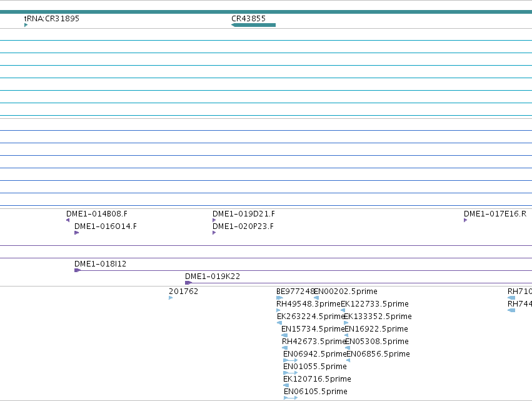
Task: Select the EN16922.5prime EST label
Action: [x=376, y=329]
